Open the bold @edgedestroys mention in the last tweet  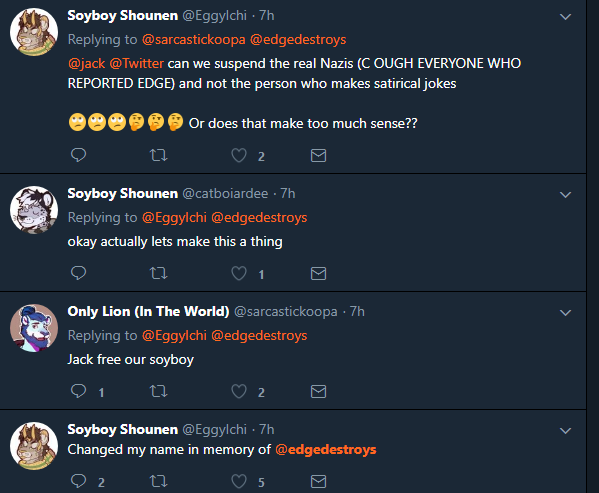pyautogui.click(x=325, y=449)
